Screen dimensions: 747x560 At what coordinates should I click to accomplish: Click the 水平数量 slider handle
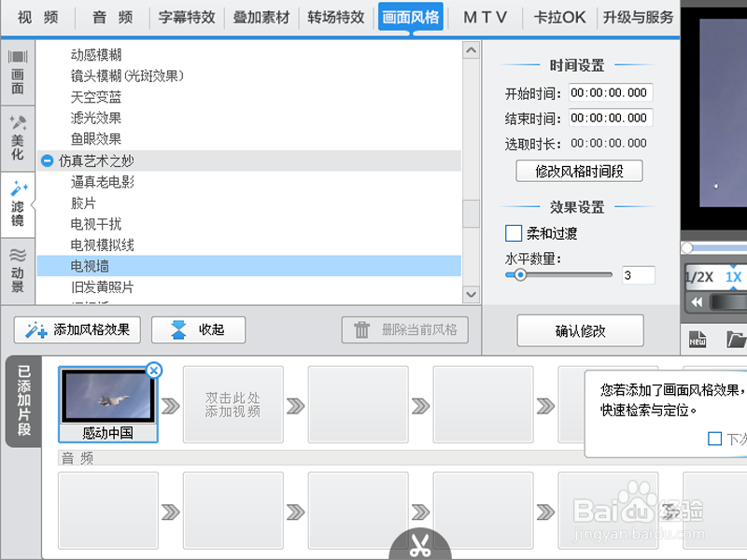(520, 274)
